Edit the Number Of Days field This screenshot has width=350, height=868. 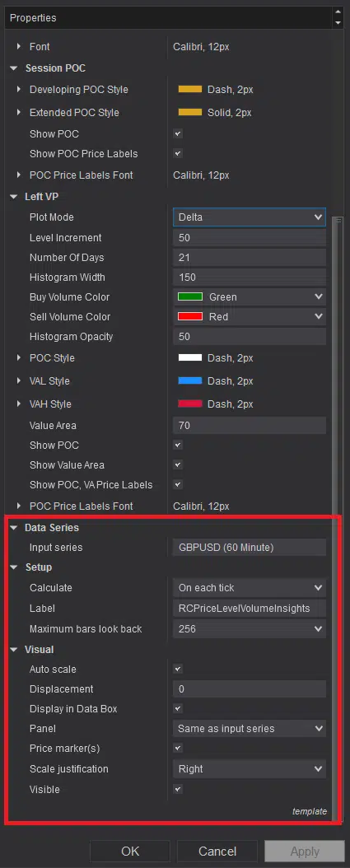(250, 258)
